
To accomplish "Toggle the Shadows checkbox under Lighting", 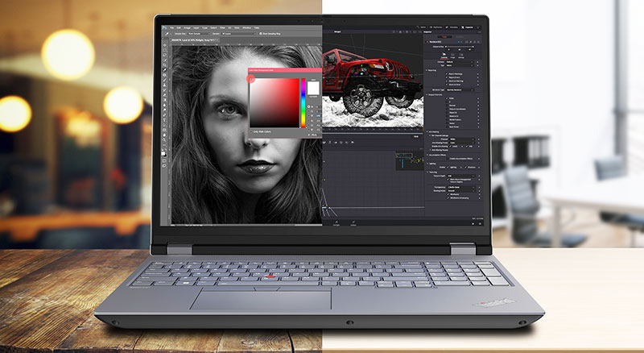I will pos(465,167).
